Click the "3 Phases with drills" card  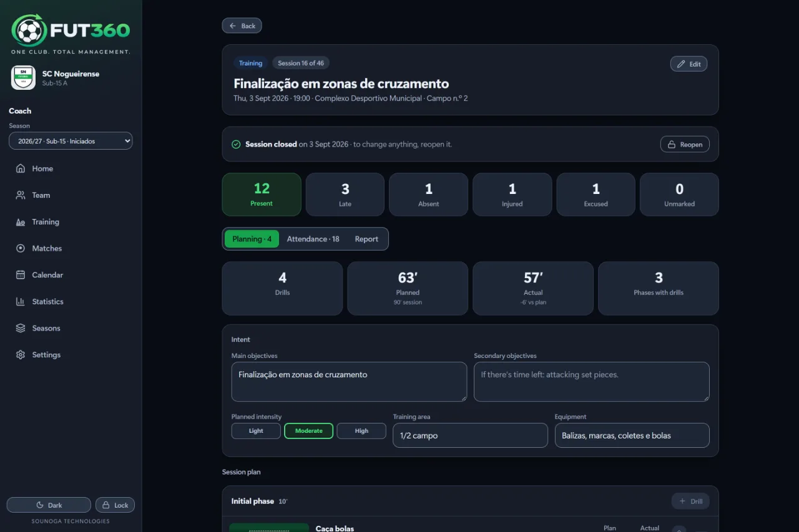(x=659, y=288)
